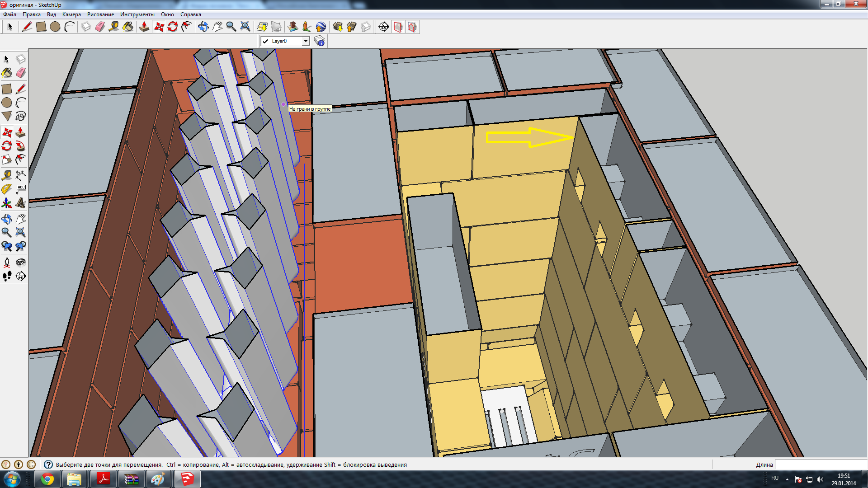
Task: Open the Инструменты menu
Action: (137, 14)
